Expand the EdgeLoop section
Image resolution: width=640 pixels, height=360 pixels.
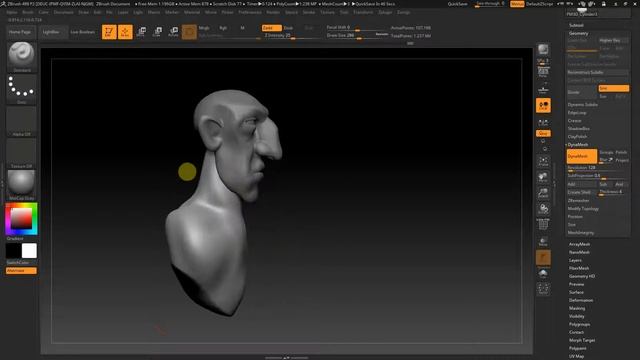click(x=577, y=113)
